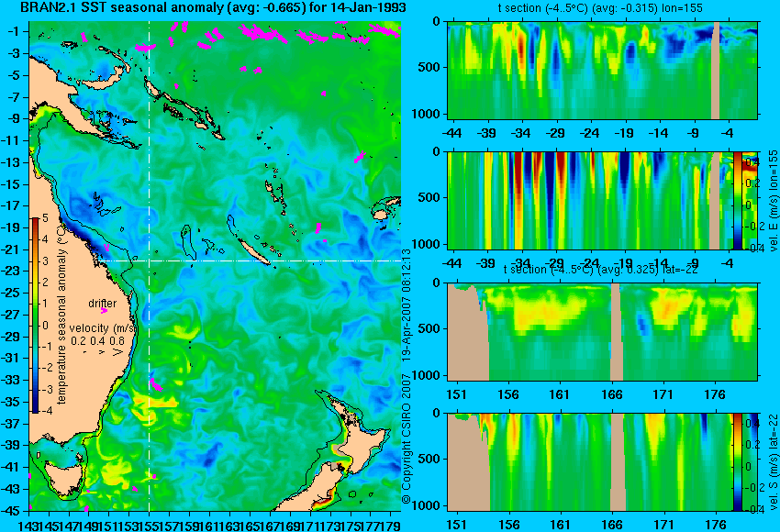
Task: Click the '176' tick under the bottom velocity plot
Action: tap(715, 525)
